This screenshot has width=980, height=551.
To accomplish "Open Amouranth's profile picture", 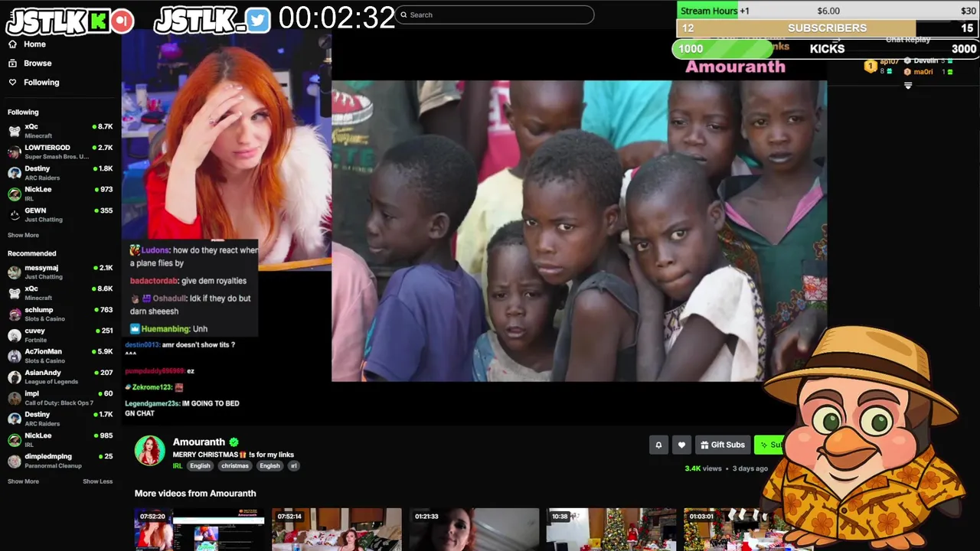I will tap(150, 451).
